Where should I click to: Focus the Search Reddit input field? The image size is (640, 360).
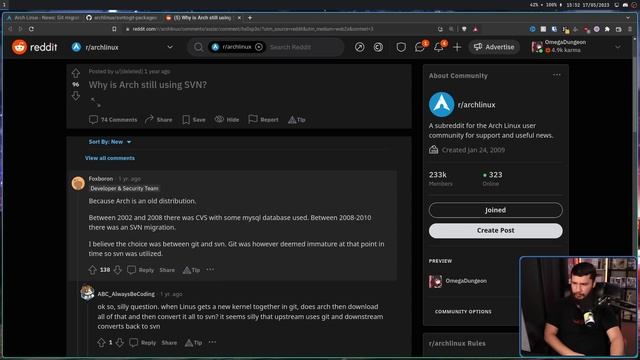tap(291, 47)
